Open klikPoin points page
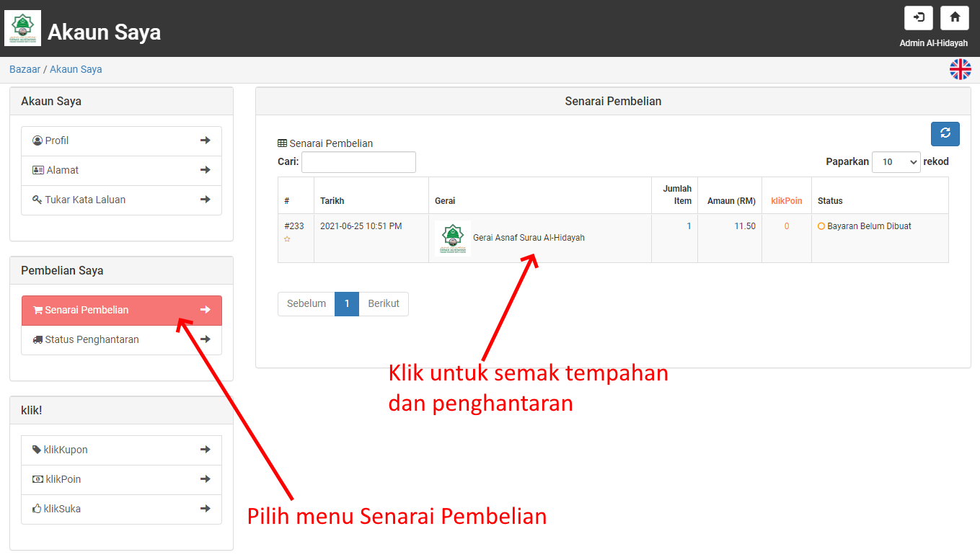The image size is (980, 557). [121, 479]
